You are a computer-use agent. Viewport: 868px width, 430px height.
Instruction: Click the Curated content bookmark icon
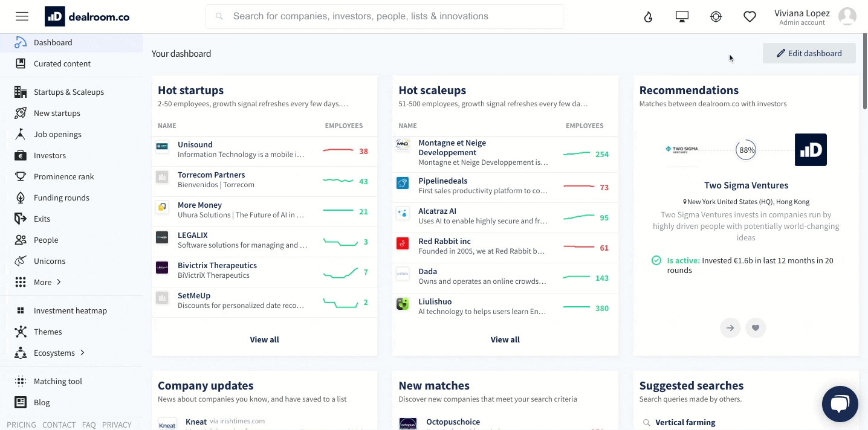21,63
